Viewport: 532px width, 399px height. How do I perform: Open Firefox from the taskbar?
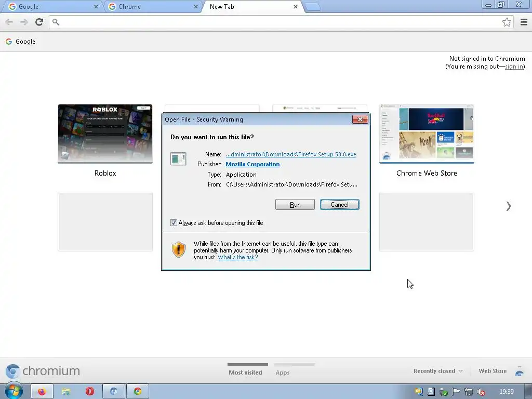[x=42, y=392]
